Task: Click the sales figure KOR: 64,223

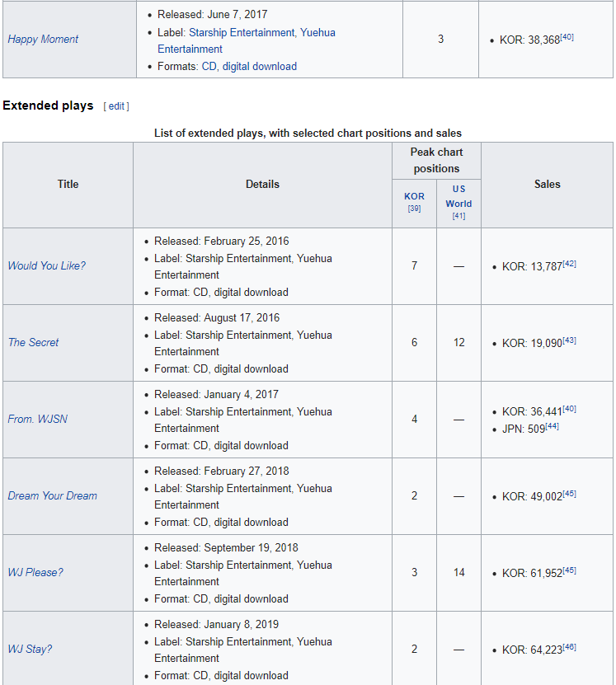Action: (532, 650)
